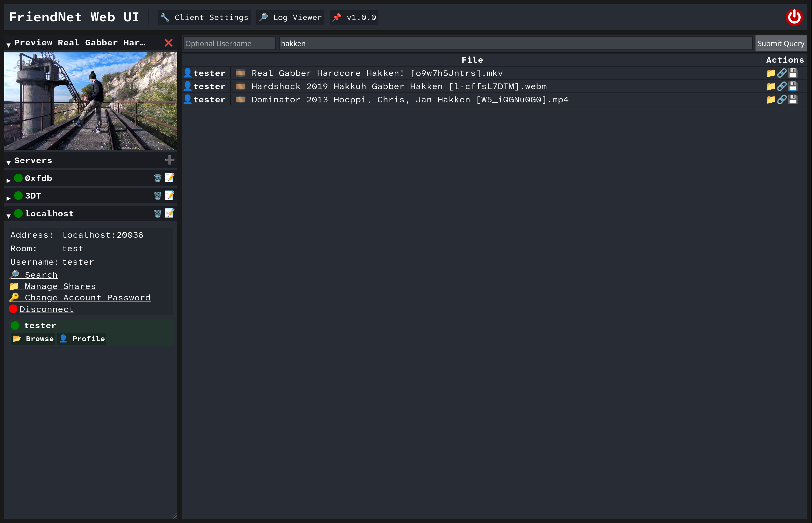Click the folder icon for Real Gabber file
This screenshot has width=812, height=523.
(x=771, y=73)
